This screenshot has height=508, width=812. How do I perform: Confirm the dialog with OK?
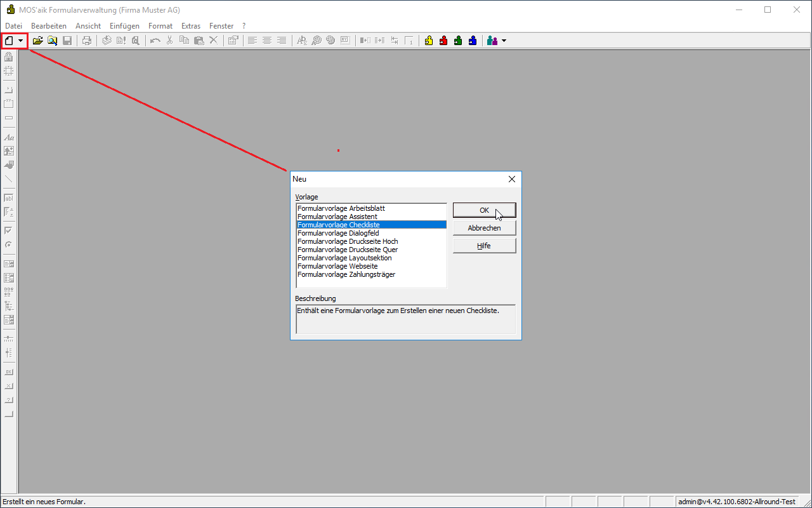coord(484,210)
